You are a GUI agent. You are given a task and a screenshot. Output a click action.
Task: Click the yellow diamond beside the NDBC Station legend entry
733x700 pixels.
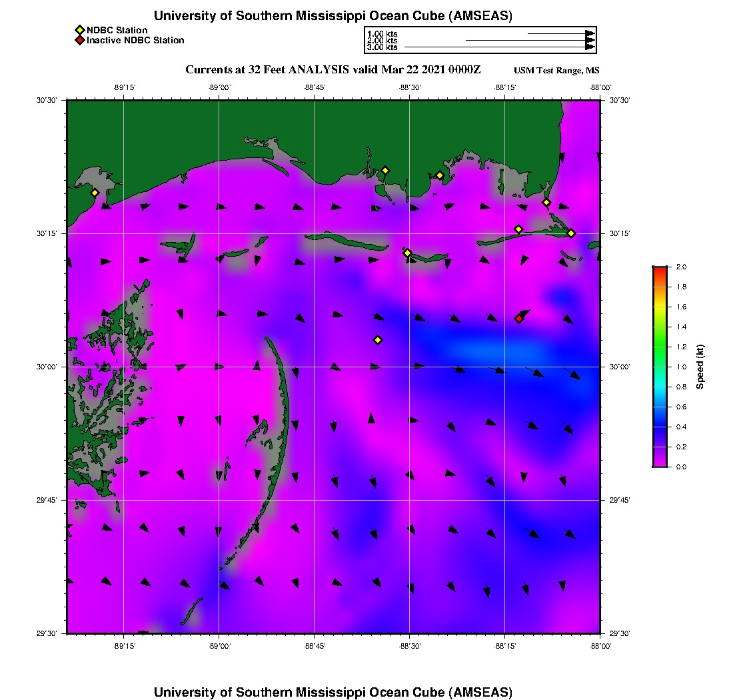(79, 30)
